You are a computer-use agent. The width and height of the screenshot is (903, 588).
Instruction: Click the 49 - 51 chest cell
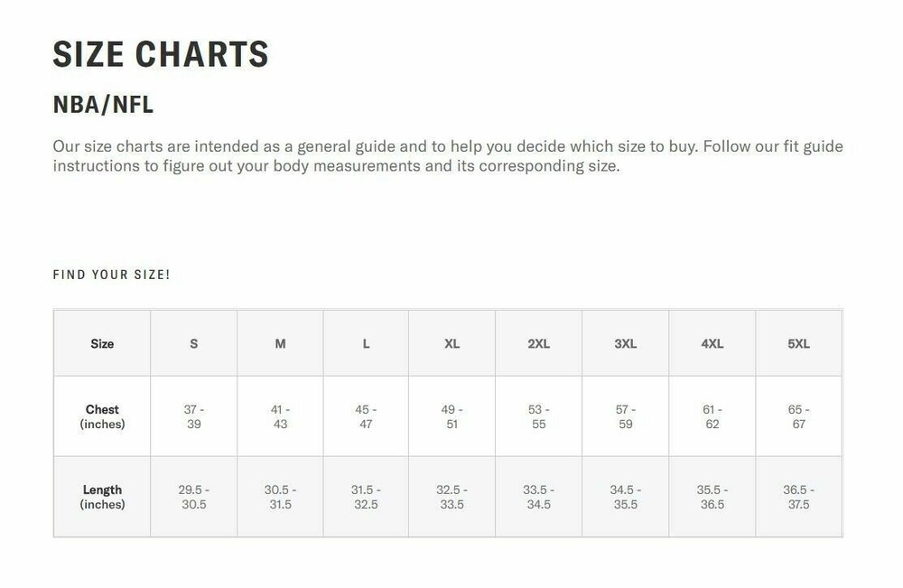451,416
